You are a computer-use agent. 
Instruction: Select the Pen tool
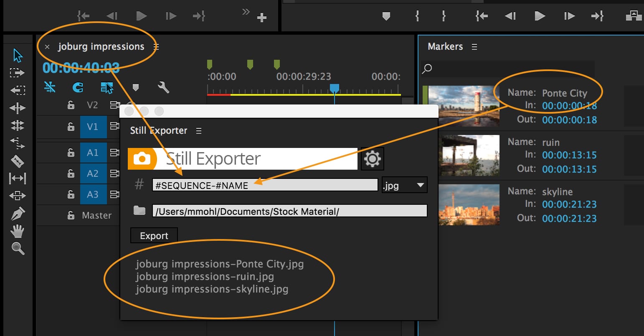point(17,214)
